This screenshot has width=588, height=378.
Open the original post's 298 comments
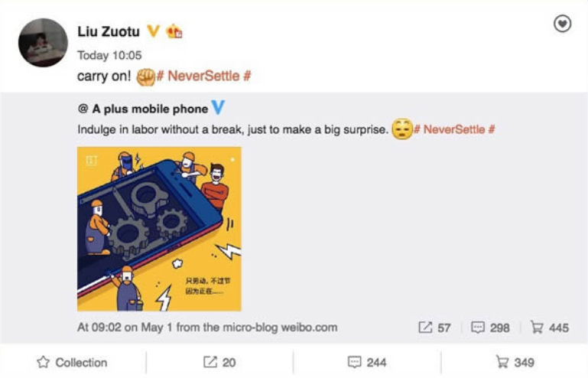(x=490, y=327)
